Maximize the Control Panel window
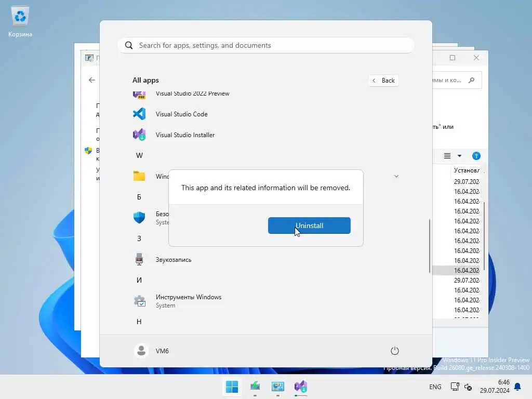The width and height of the screenshot is (532, 399). click(x=453, y=58)
